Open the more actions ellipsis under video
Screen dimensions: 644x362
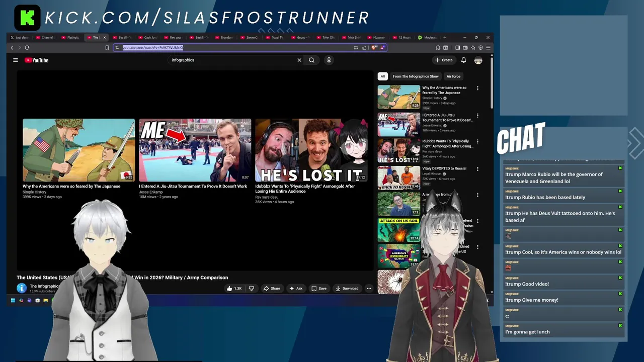369,289
